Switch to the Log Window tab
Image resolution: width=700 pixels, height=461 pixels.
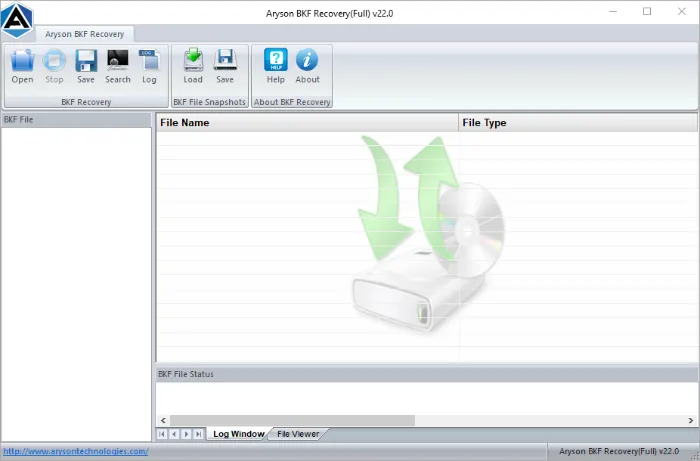click(x=238, y=434)
